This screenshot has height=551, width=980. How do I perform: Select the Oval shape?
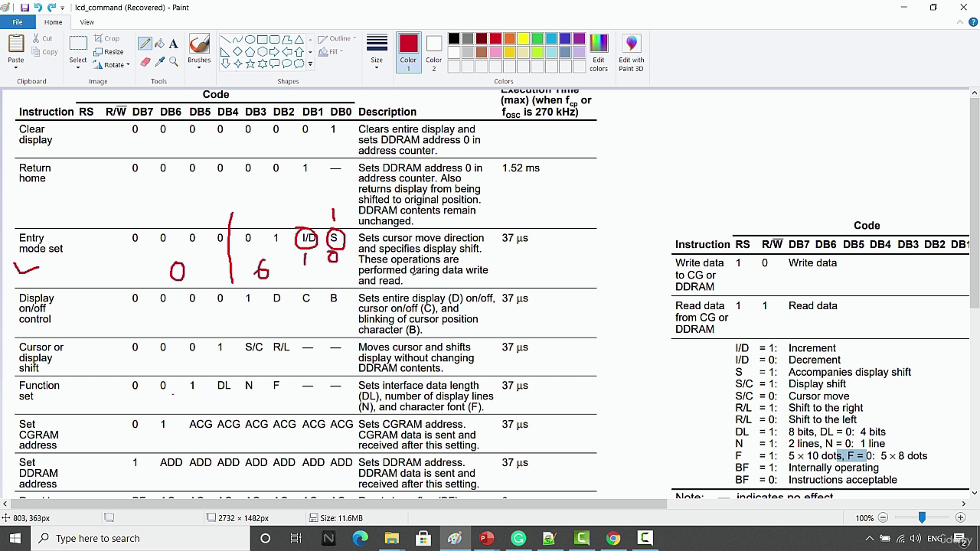tap(250, 40)
